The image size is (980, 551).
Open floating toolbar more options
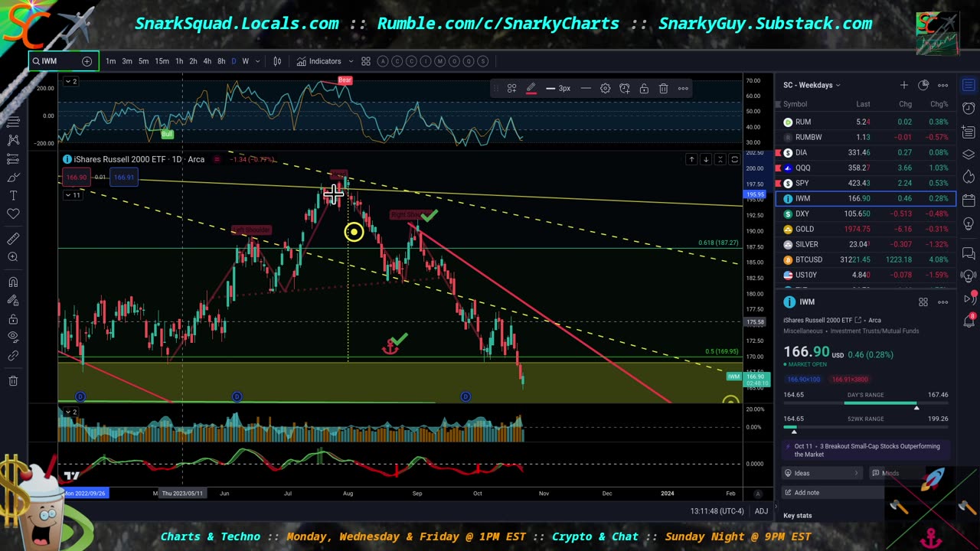click(x=683, y=89)
